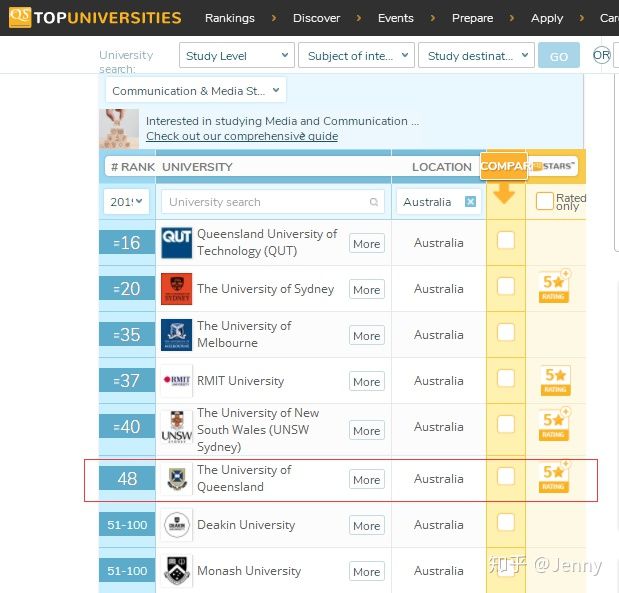
Task: Click More for The University of Melbourne
Action: click(367, 336)
